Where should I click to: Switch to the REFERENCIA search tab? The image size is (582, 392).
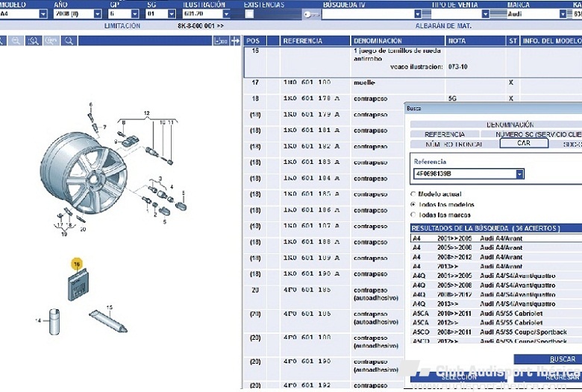coord(445,134)
